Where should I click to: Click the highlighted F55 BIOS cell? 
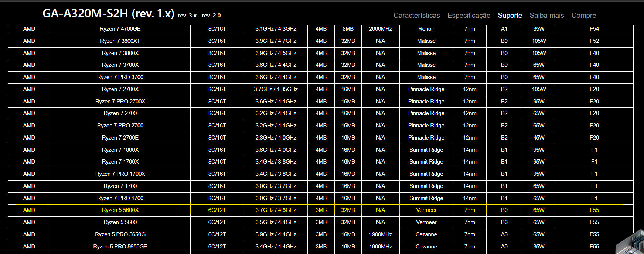[594, 210]
